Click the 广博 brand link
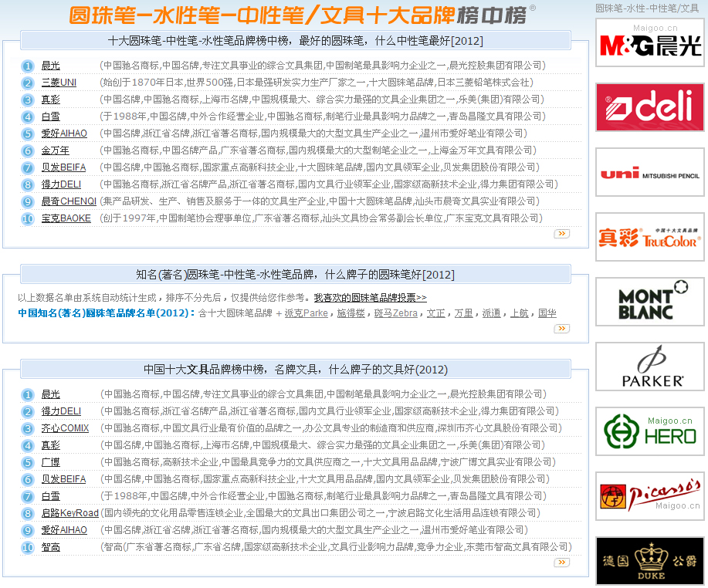Viewport: 708px width, 588px height. coord(51,462)
